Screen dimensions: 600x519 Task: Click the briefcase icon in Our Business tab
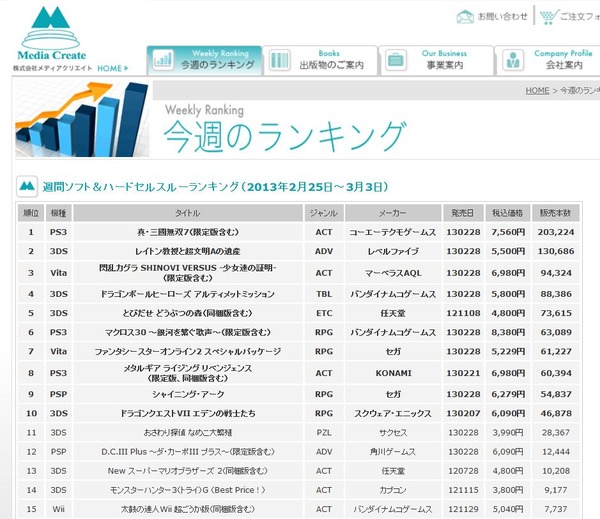[396, 60]
